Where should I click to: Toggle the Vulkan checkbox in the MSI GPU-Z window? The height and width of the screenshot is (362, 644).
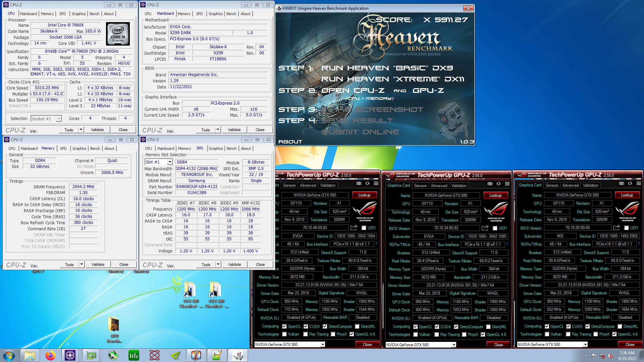click(547, 334)
